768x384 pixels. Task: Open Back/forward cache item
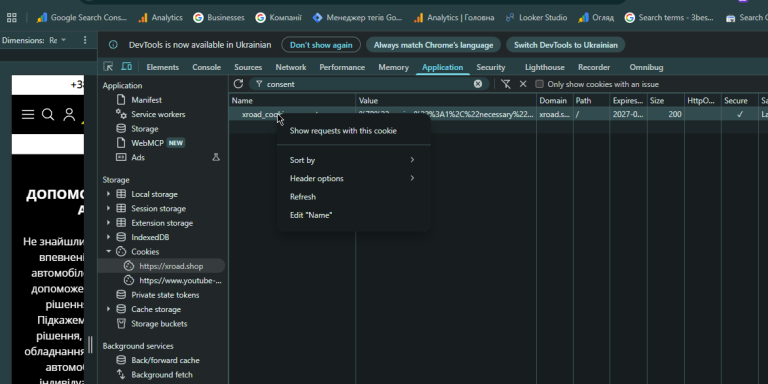(x=165, y=360)
